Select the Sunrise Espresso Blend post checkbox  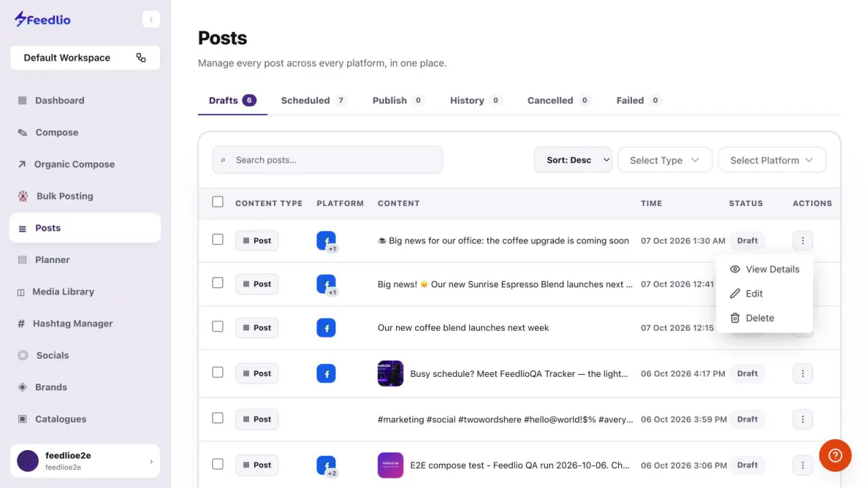218,283
